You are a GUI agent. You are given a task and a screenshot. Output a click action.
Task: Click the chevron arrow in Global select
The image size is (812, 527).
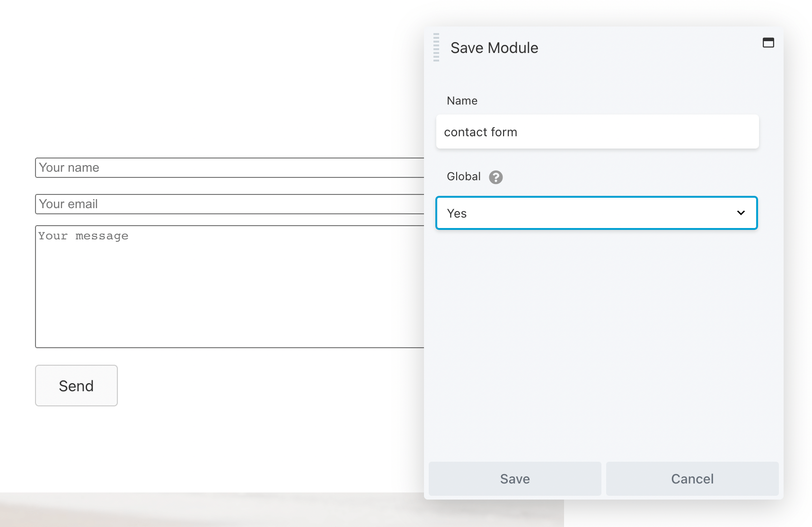tap(741, 213)
